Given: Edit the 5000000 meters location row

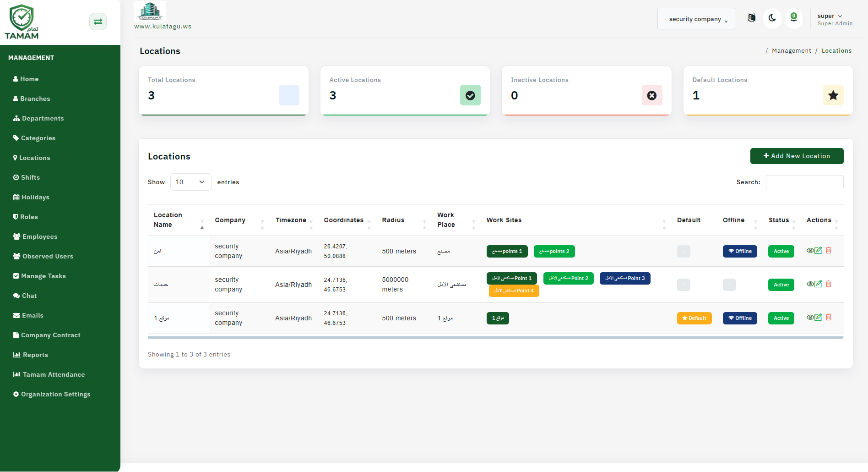Looking at the screenshot, I should click(x=818, y=284).
